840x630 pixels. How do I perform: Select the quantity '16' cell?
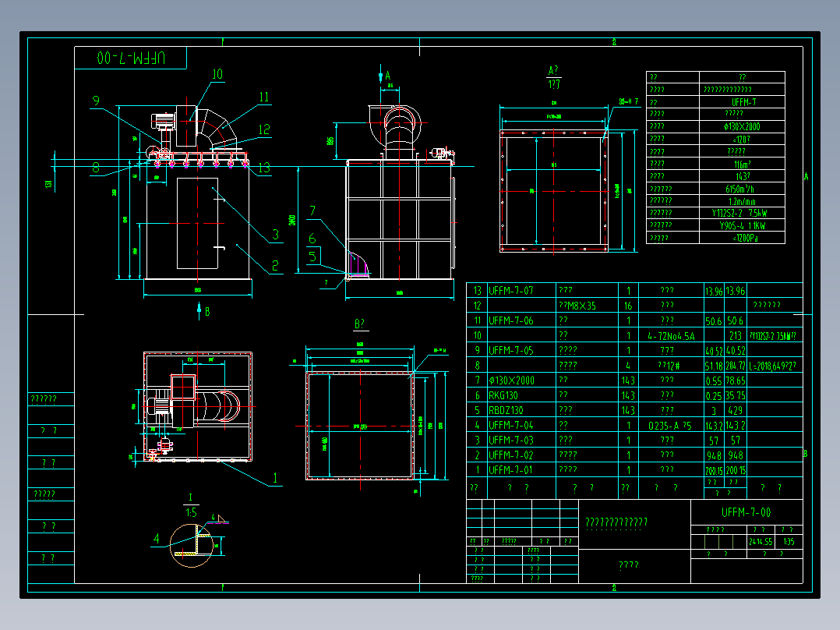pos(628,306)
